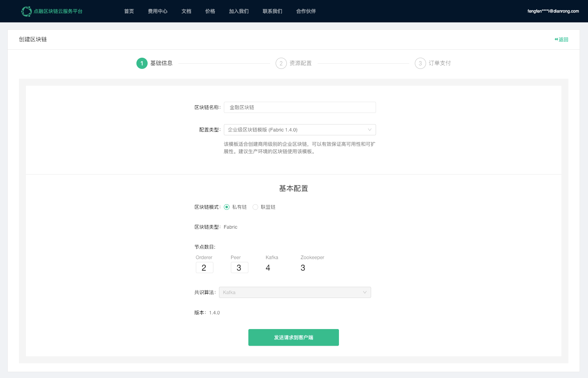Click the 资源配置 step label
The width and height of the screenshot is (588, 378).
(x=300, y=63)
